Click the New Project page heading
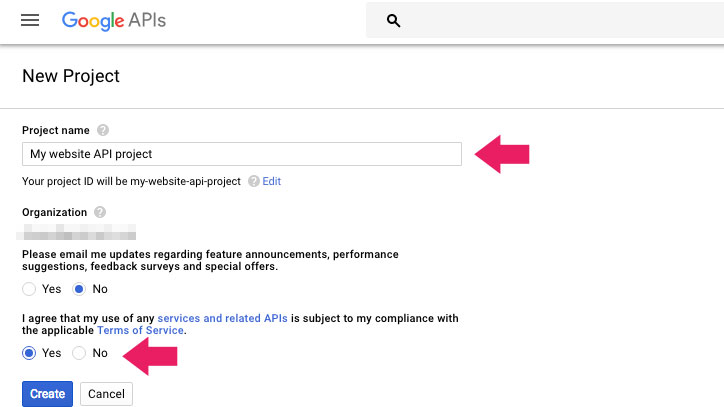The width and height of the screenshot is (724, 407). (x=71, y=76)
